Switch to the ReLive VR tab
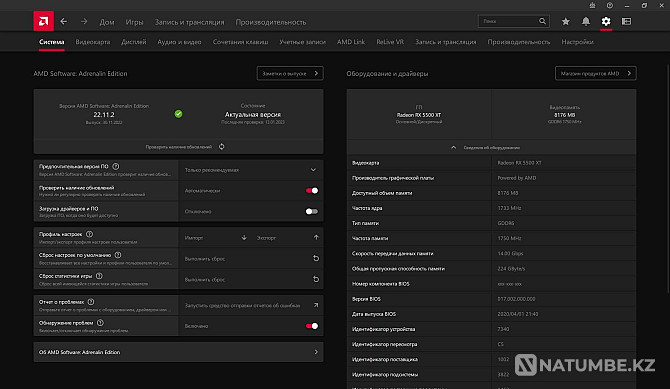The height and width of the screenshot is (389, 670). coord(390,42)
